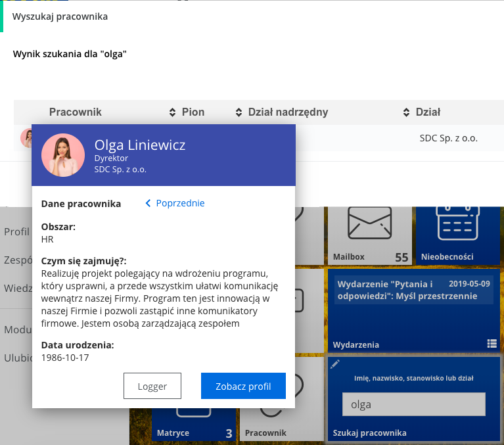The width and height of the screenshot is (504, 445).
Task: Sort results by the Pion column arrows
Action: 239,112
